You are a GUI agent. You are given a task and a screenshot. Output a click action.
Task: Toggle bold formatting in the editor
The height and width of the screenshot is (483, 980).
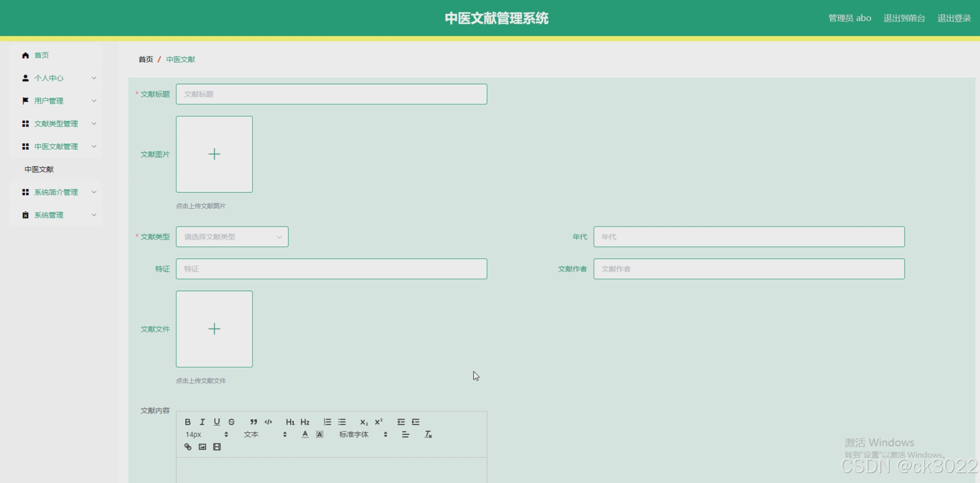coord(187,422)
